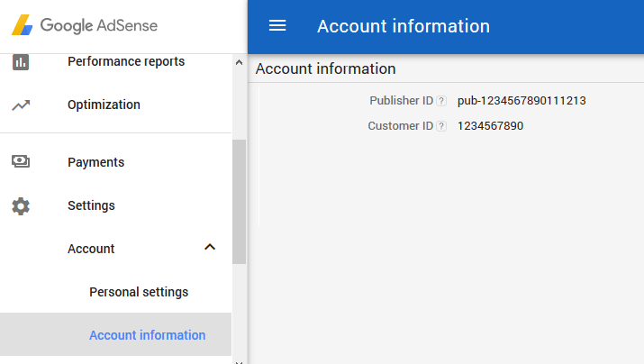Open the Customer ID help question mark

coord(441,126)
